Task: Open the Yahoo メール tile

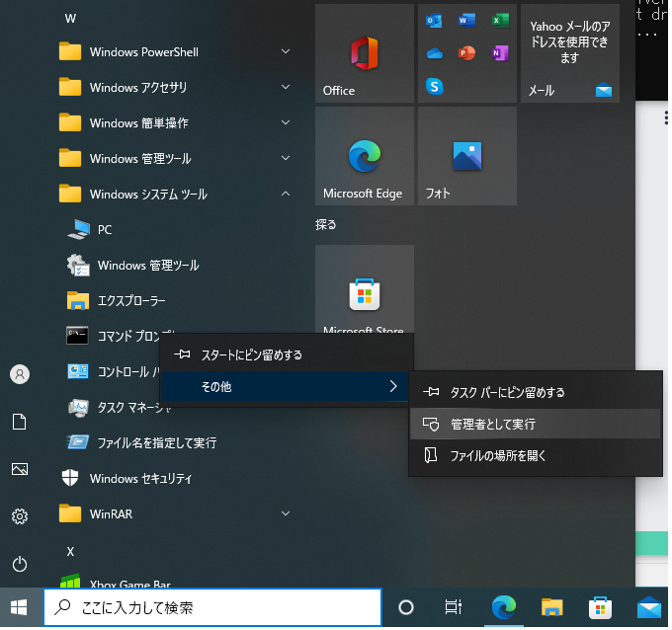Action: coord(569,53)
